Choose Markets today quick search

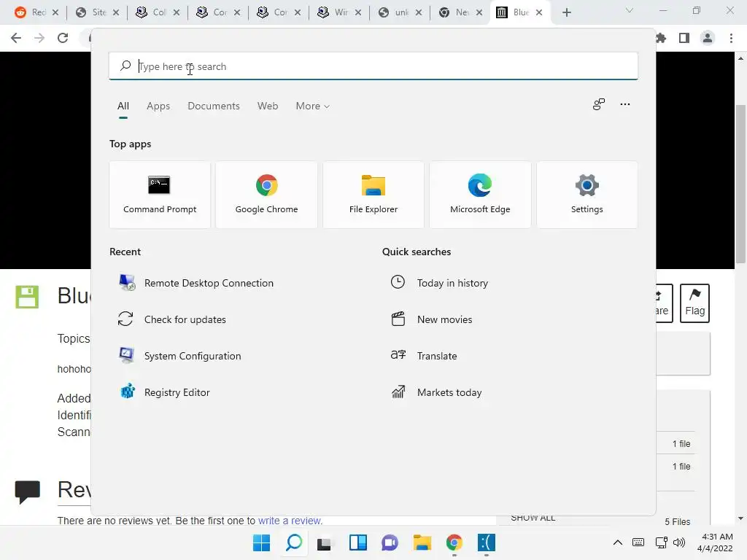[x=436, y=392]
